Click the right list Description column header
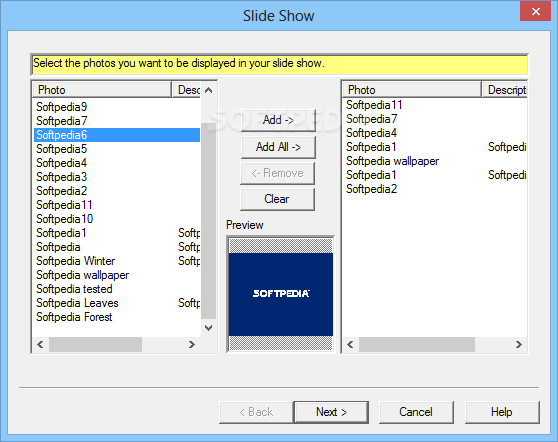This screenshot has width=558, height=442. (x=504, y=90)
